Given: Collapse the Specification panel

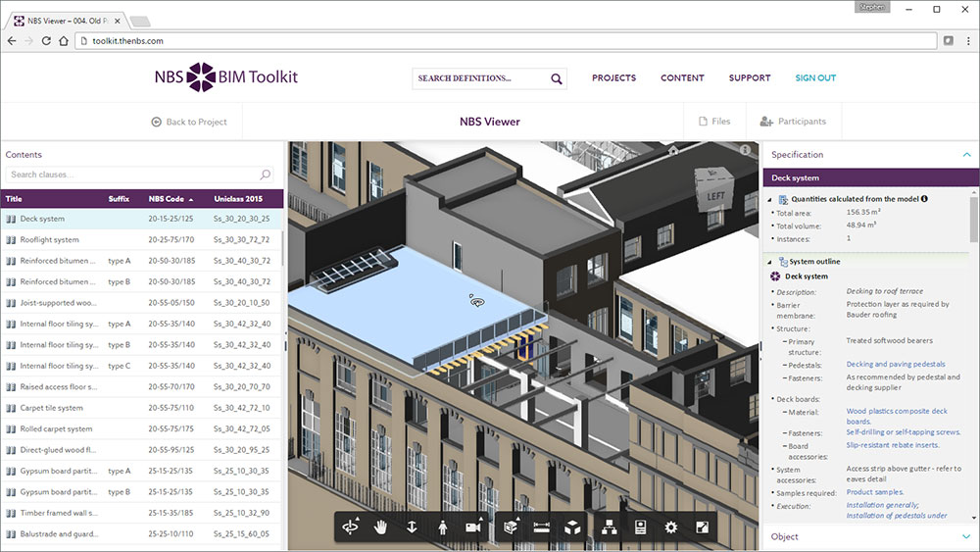Looking at the screenshot, I should click(966, 154).
